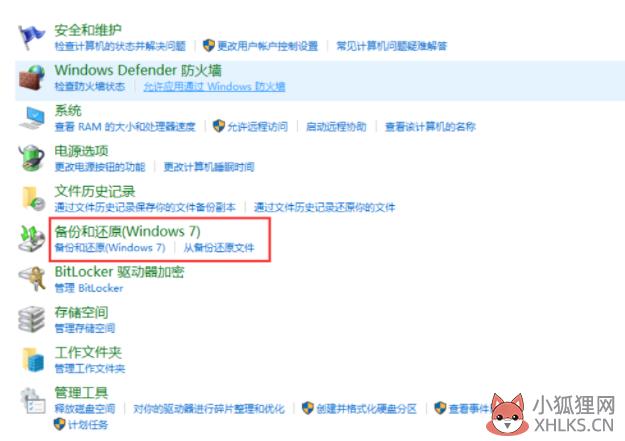625x441 pixels.
Task: Click the Windows Defender 防火墙 brick wall icon
Action: pyautogui.click(x=31, y=77)
